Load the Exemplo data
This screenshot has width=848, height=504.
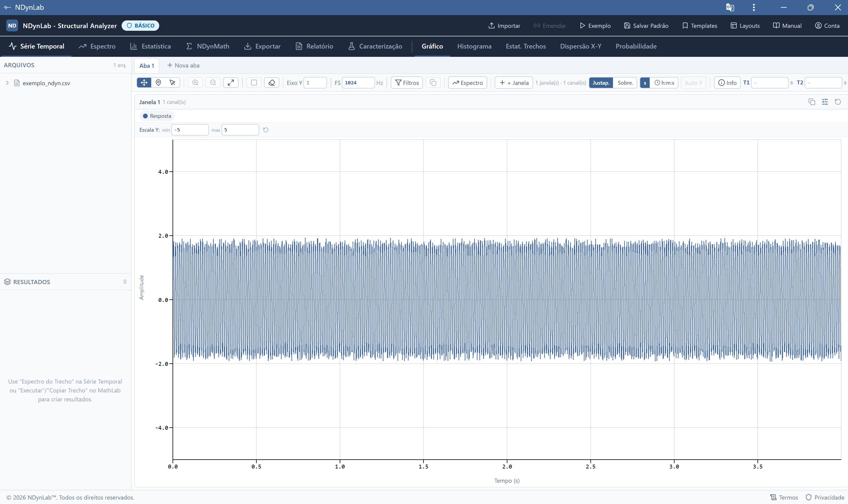[x=595, y=25]
